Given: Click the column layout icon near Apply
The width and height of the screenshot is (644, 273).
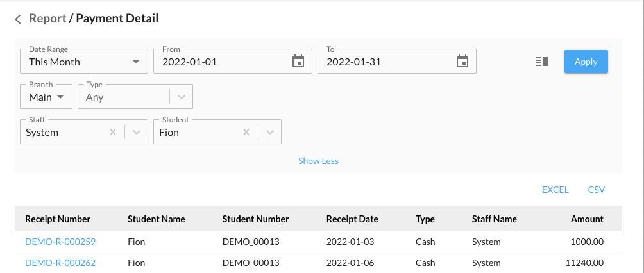Looking at the screenshot, I should click(x=542, y=62).
